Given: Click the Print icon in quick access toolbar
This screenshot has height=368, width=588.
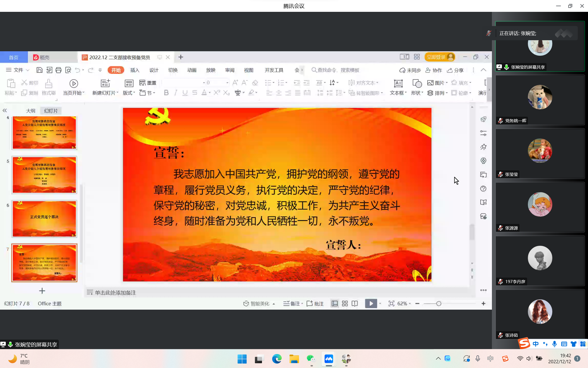Looking at the screenshot, I should [59, 70].
